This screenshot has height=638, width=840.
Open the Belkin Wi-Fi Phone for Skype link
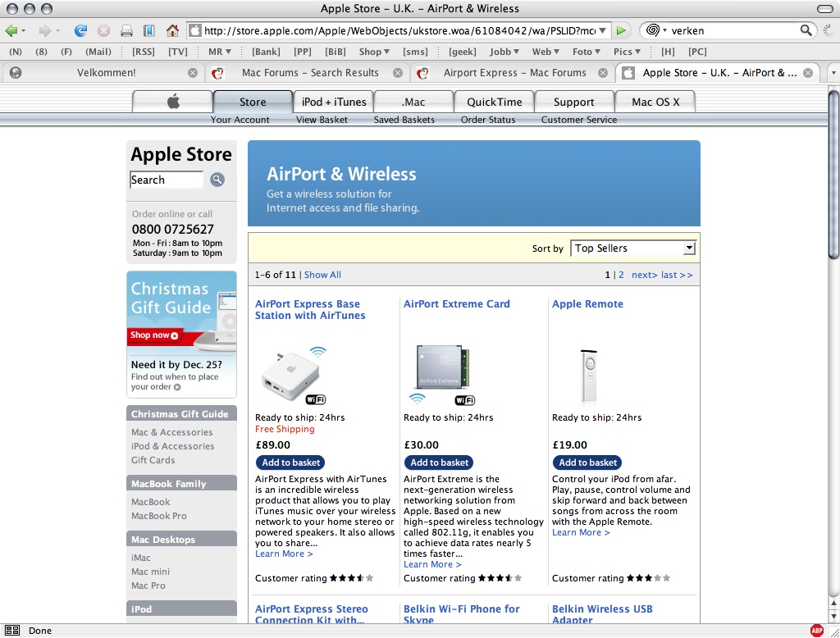461,614
